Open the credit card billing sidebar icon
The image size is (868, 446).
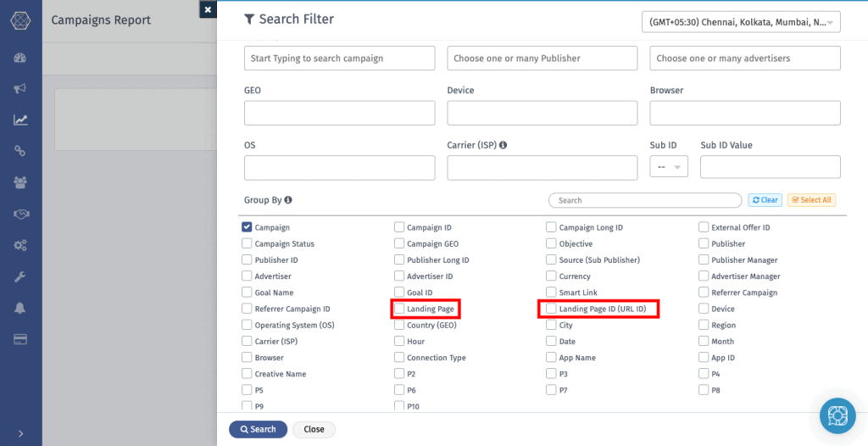pyautogui.click(x=20, y=339)
